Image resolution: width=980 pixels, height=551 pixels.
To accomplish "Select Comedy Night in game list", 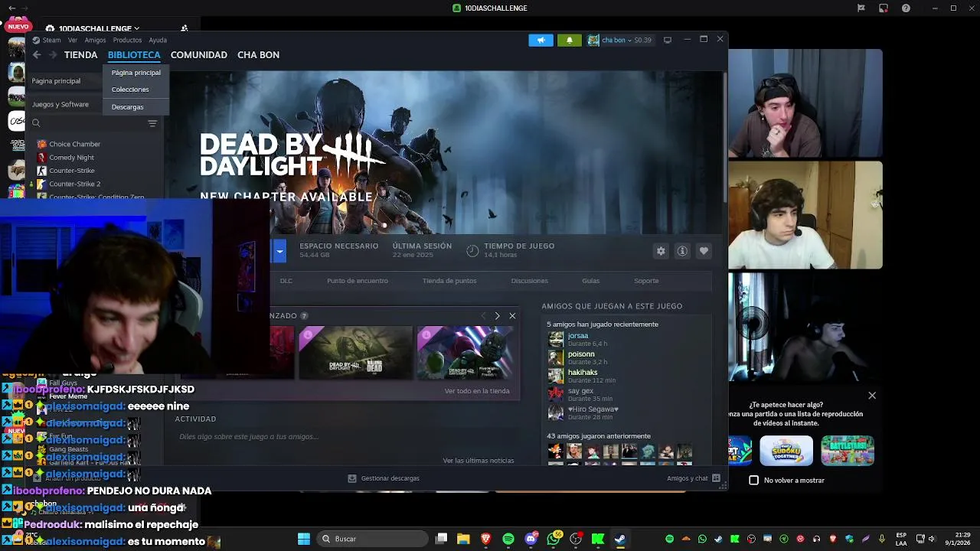I will coord(71,158).
